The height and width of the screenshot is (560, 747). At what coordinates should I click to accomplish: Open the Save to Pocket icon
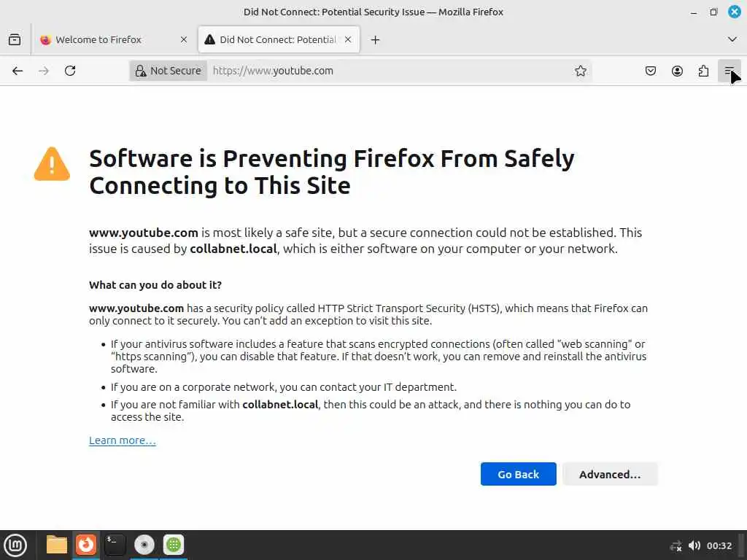tap(650, 71)
